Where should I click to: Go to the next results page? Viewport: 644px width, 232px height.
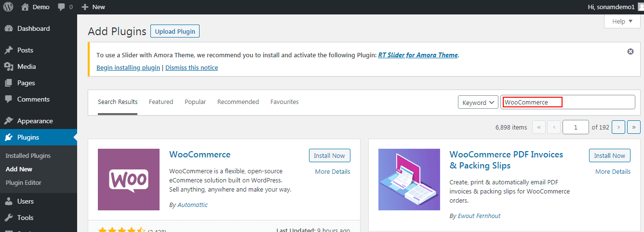[618, 127]
